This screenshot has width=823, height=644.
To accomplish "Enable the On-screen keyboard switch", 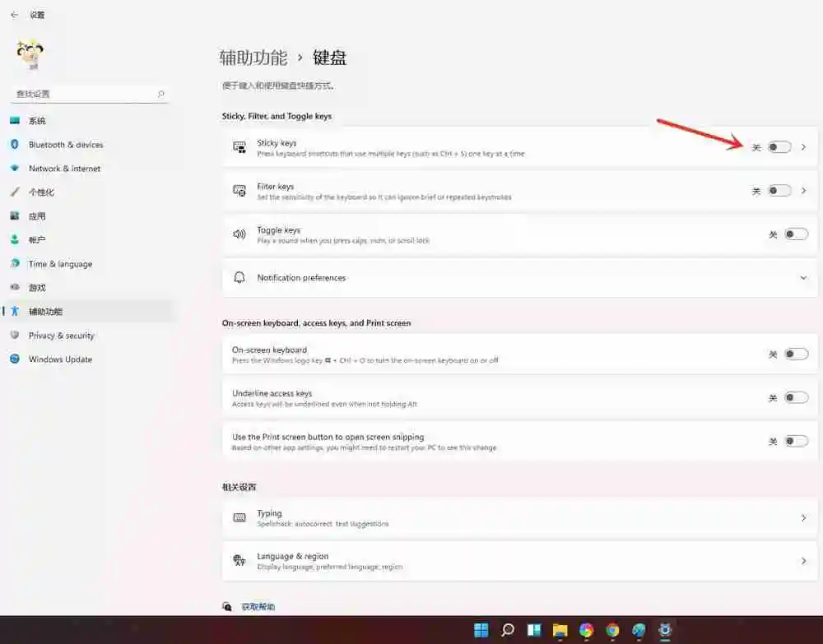I will (796, 354).
